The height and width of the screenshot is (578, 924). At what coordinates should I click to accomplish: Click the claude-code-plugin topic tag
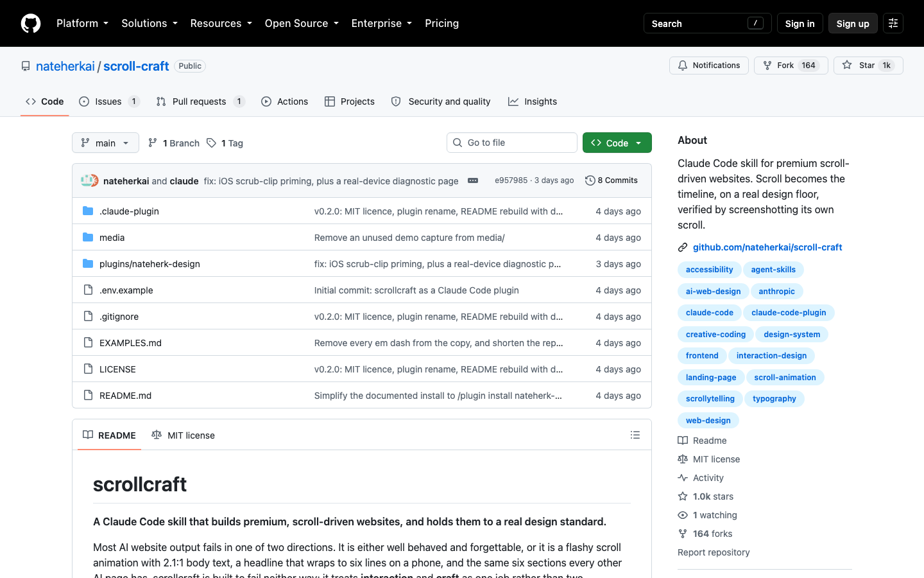tap(789, 313)
